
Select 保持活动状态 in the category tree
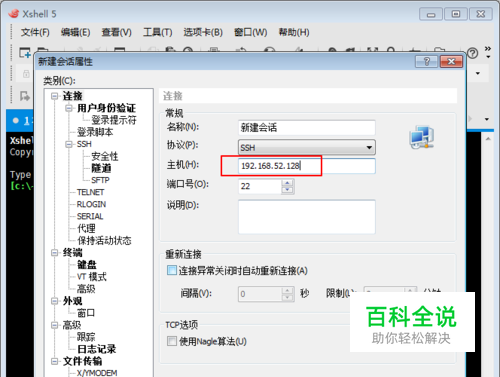(x=104, y=240)
